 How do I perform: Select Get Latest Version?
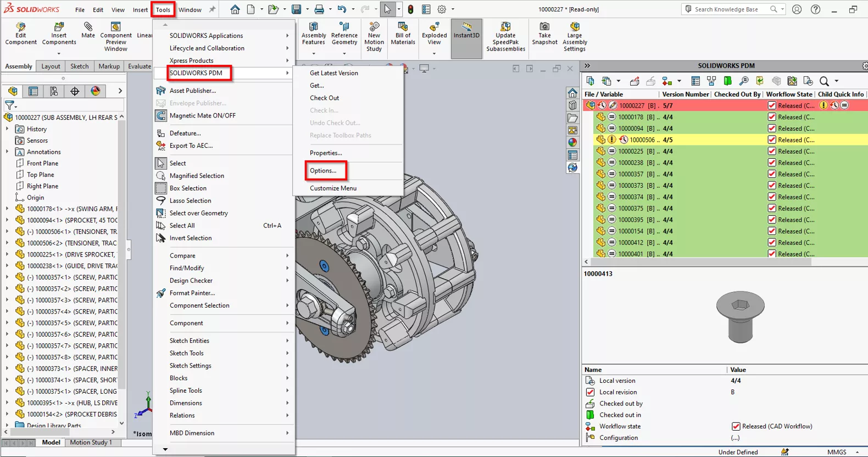click(x=334, y=73)
